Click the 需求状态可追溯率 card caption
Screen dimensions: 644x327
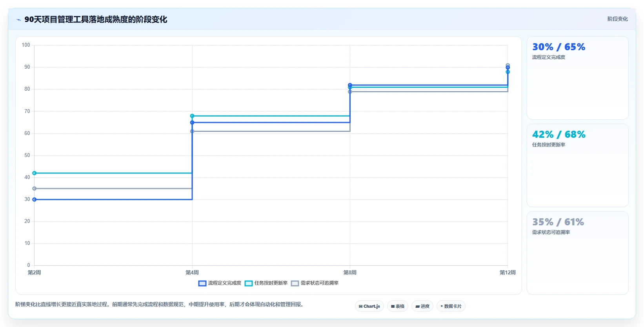(x=551, y=232)
